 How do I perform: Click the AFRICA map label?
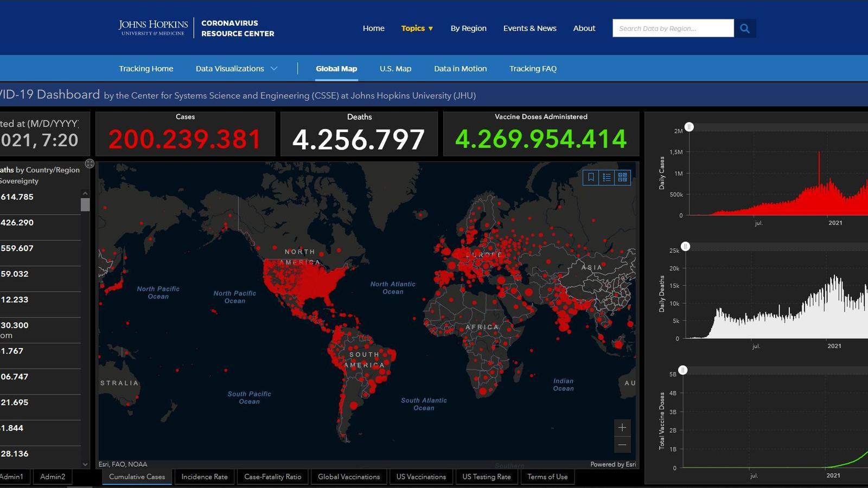tap(482, 327)
